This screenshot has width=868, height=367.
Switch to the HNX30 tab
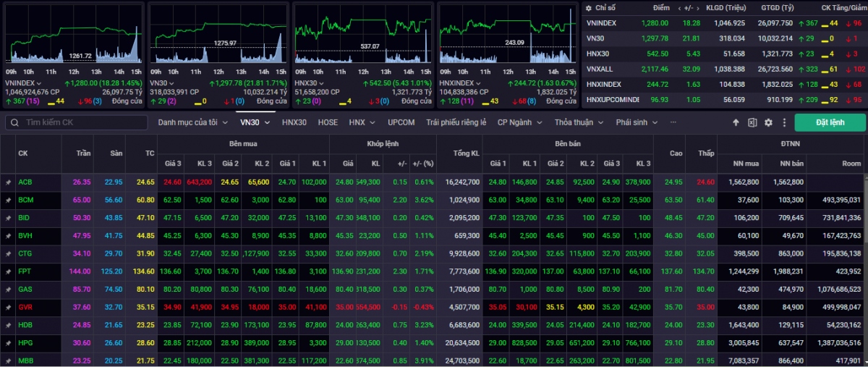point(294,122)
